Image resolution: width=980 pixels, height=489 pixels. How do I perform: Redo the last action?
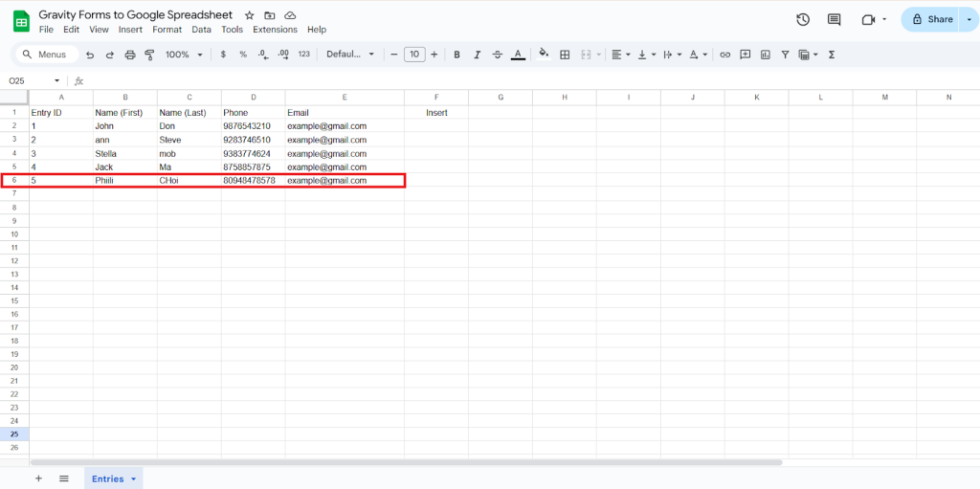[x=110, y=56]
